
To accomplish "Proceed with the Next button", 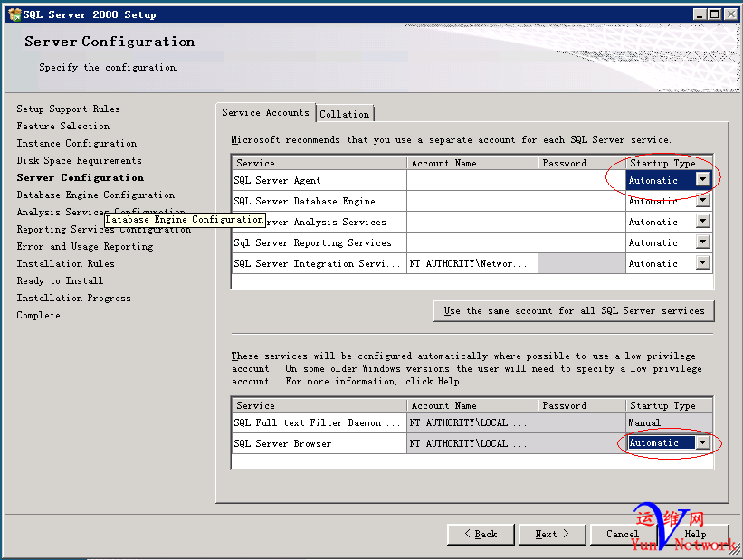I will [x=552, y=534].
